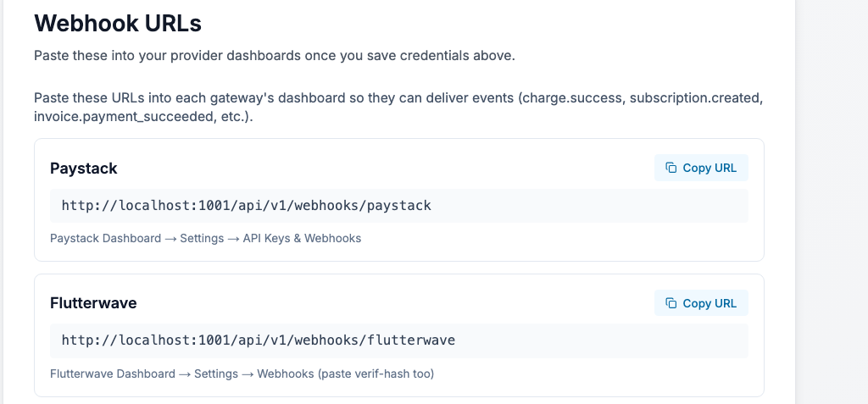Click the Flutterwave Dashboard verif-hash hint
Image resolution: width=868 pixels, height=404 pixels.
point(242,374)
